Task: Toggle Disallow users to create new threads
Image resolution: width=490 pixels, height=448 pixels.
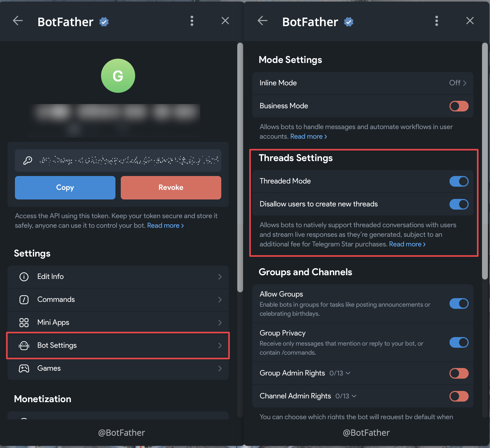Action: [x=459, y=204]
